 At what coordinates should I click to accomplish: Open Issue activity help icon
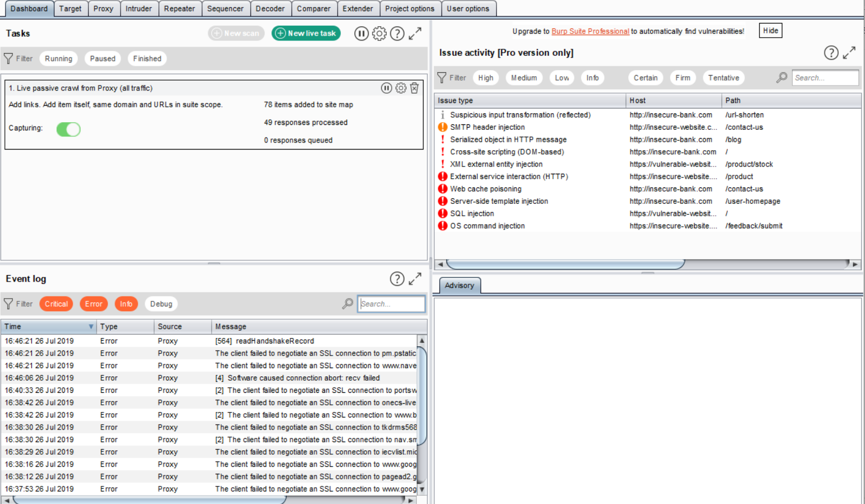click(831, 53)
